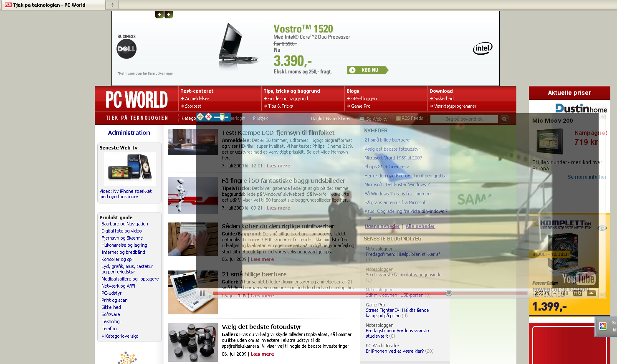Click the Søg på pcworld.dk search field
The width and height of the screenshot is (617, 364).
pyautogui.click(x=464, y=119)
